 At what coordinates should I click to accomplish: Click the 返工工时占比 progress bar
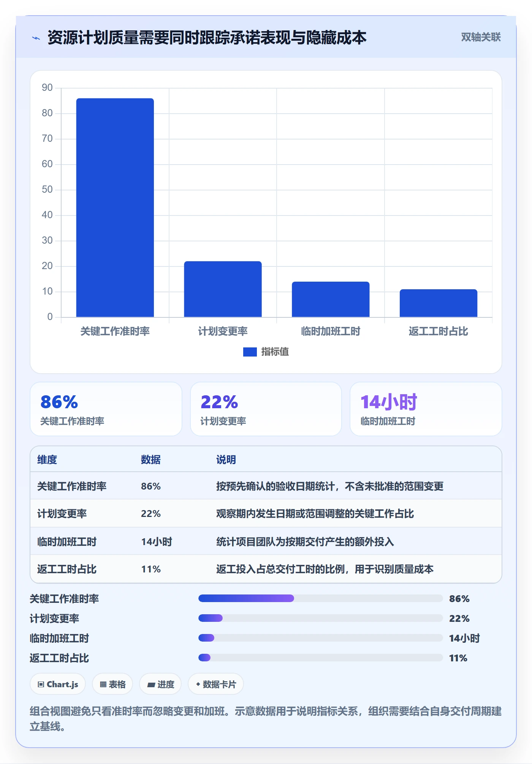pyautogui.click(x=320, y=658)
